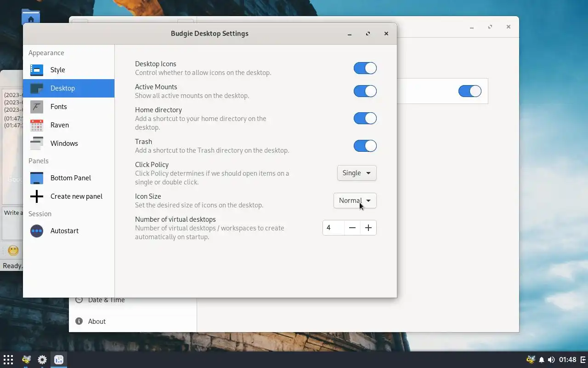
Task: Maximize the Budgie Desktop Settings window
Action: pyautogui.click(x=368, y=34)
